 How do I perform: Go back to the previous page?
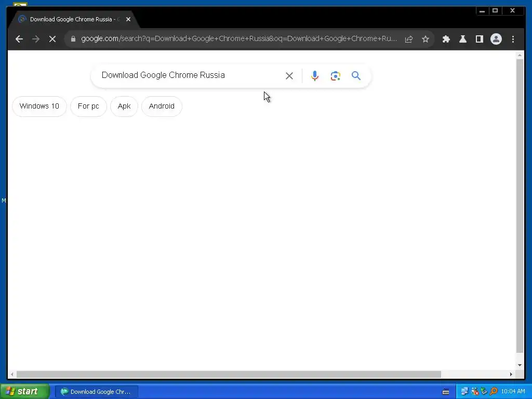pyautogui.click(x=19, y=39)
